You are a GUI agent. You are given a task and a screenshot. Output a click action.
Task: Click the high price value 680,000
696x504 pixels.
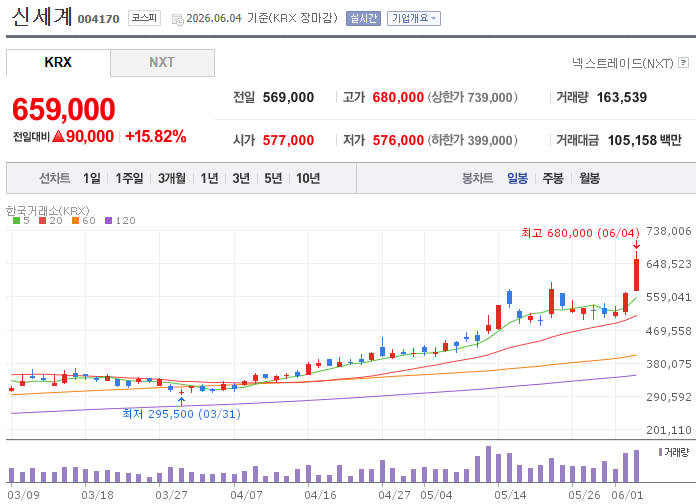pos(398,97)
